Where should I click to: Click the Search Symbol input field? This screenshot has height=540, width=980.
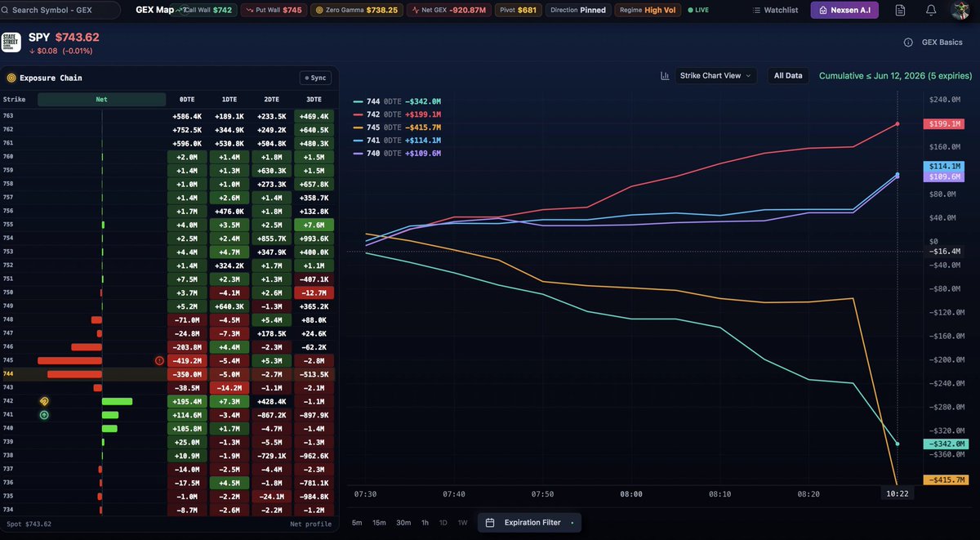(x=59, y=11)
